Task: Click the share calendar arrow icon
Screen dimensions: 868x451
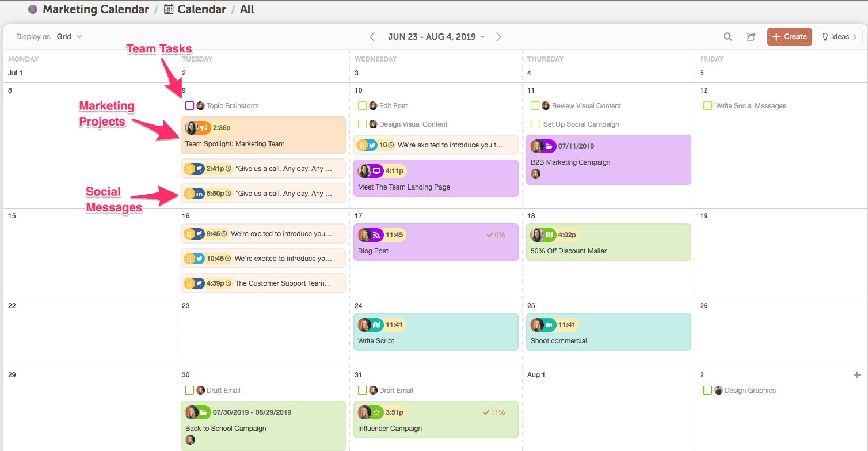Action: tap(751, 37)
